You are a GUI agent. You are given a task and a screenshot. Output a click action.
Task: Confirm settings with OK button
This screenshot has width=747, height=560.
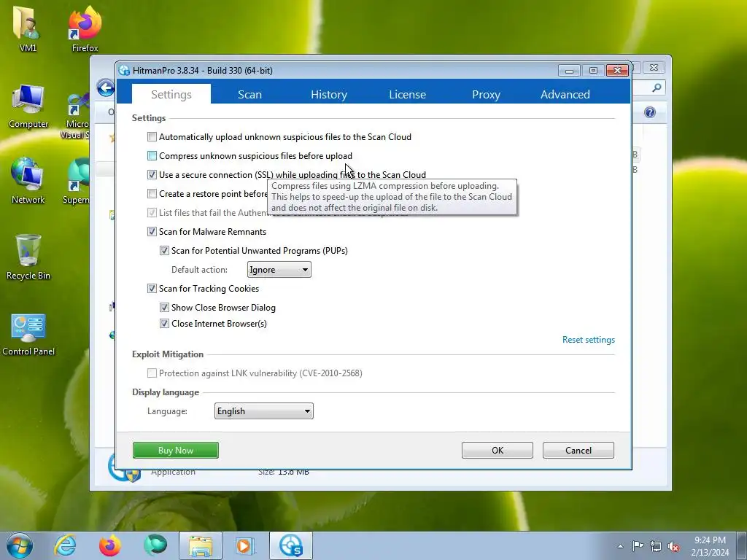498,451
